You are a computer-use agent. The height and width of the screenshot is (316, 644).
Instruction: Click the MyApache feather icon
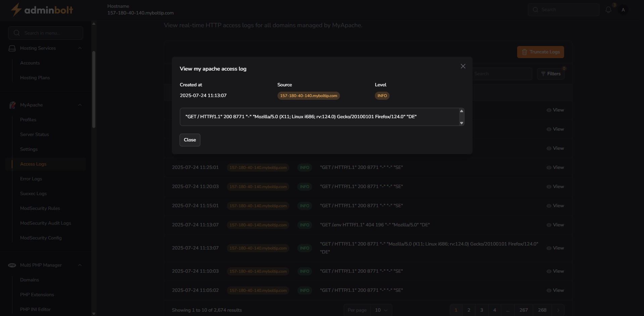coord(12,105)
